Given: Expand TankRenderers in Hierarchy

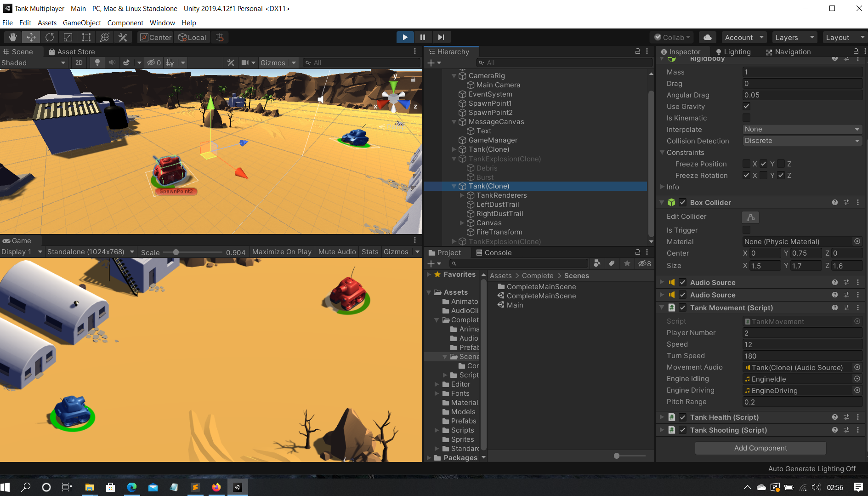Looking at the screenshot, I should tap(462, 195).
